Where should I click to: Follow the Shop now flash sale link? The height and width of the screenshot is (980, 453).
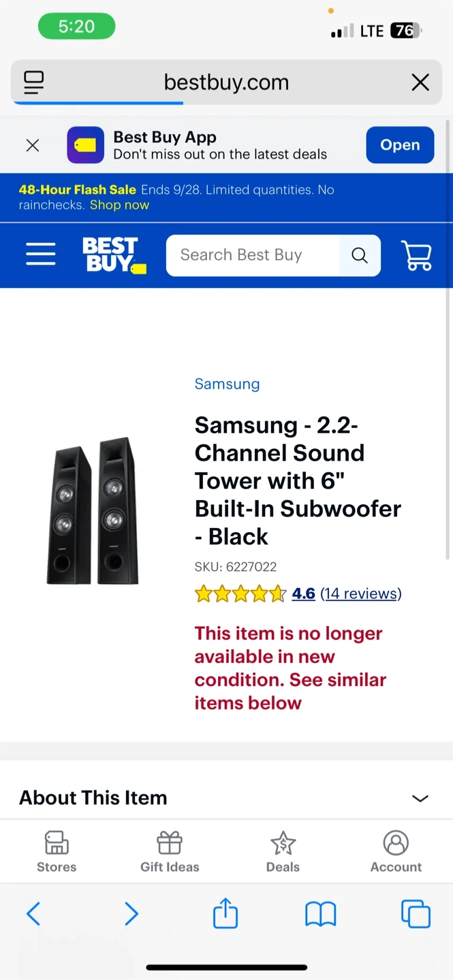point(119,205)
